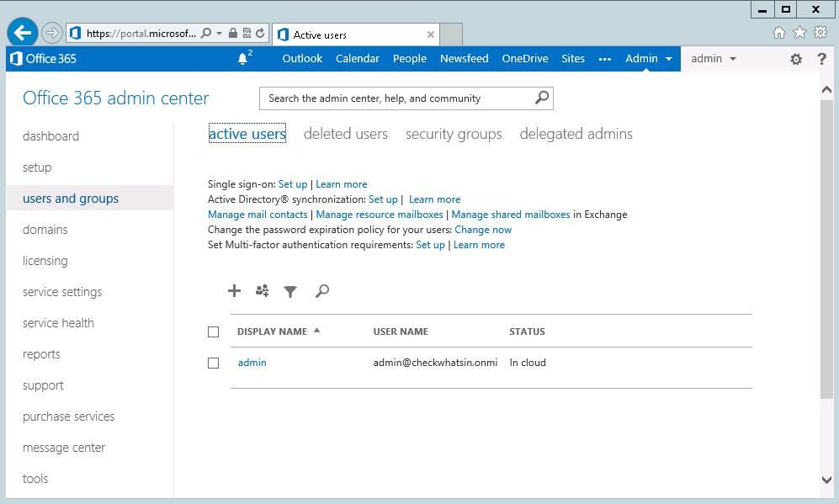
Task: Close the Active users browser tab
Action: (431, 34)
